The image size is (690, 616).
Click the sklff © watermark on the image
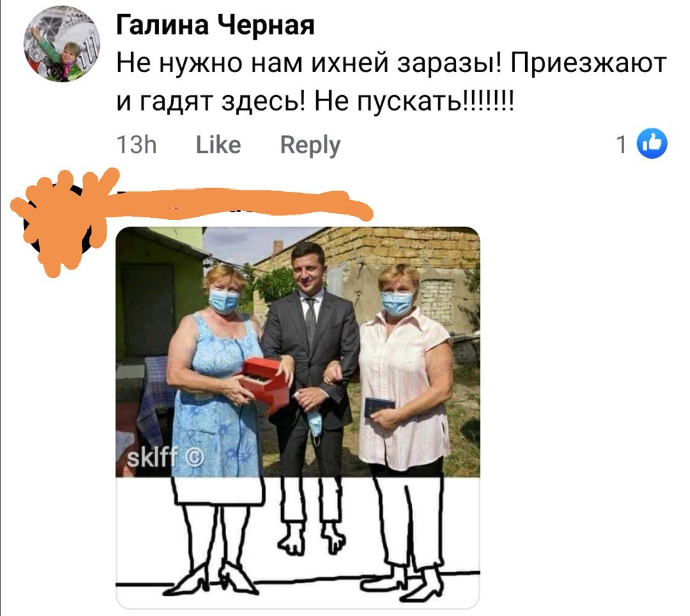(x=165, y=458)
